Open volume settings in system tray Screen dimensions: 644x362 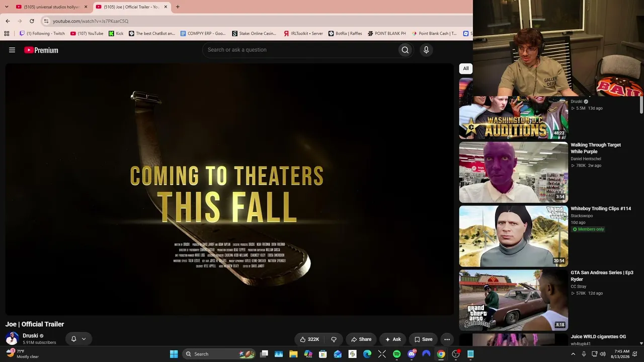point(603,354)
